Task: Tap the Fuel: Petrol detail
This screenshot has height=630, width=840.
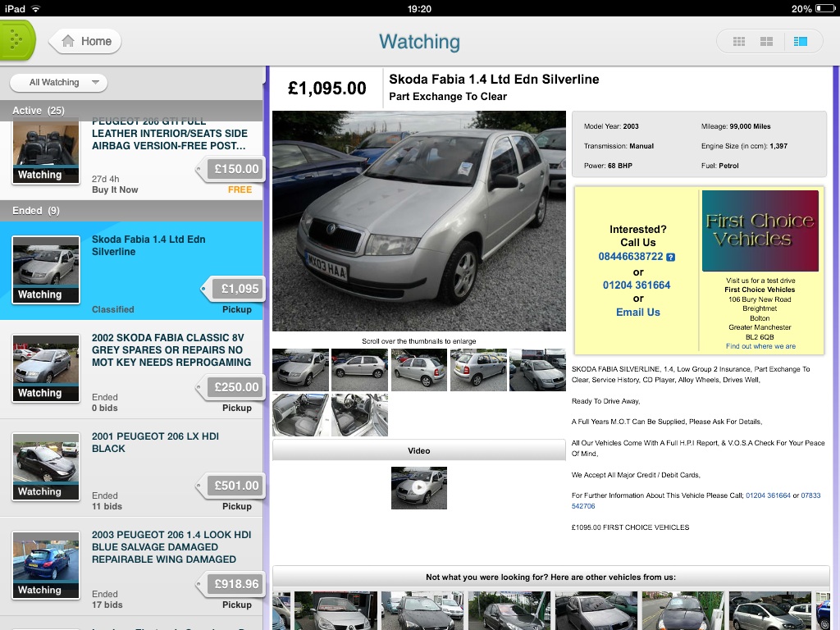Action: (719, 166)
